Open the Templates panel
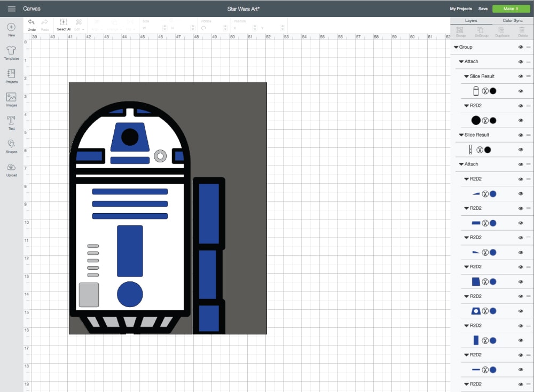The image size is (534, 392). [11, 51]
